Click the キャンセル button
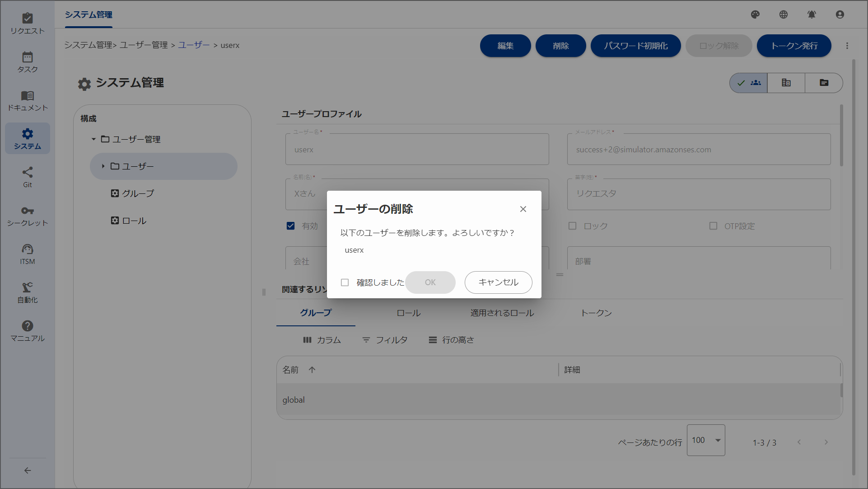Screen dimensions: 868x489 pos(499,282)
